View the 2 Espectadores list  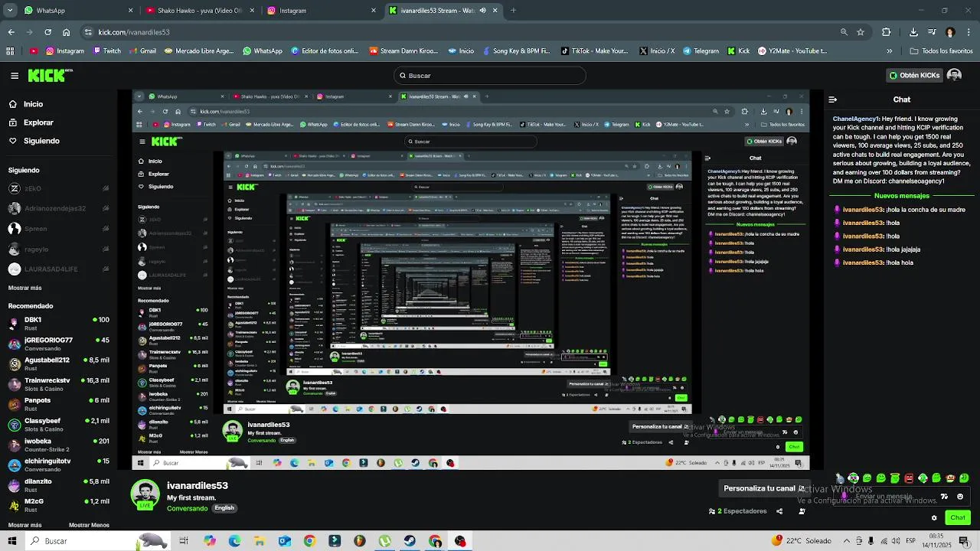coord(738,511)
